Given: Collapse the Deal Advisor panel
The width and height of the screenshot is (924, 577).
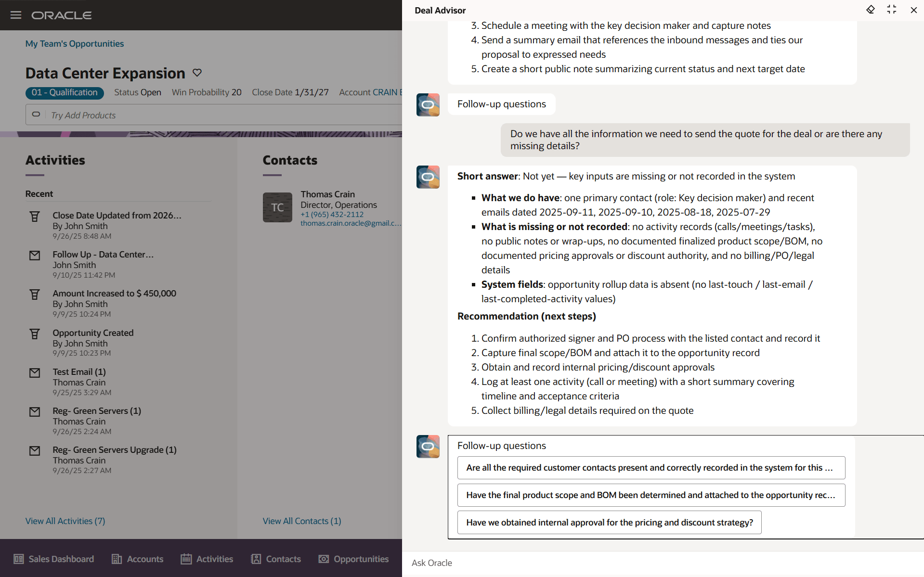Looking at the screenshot, I should tap(891, 10).
